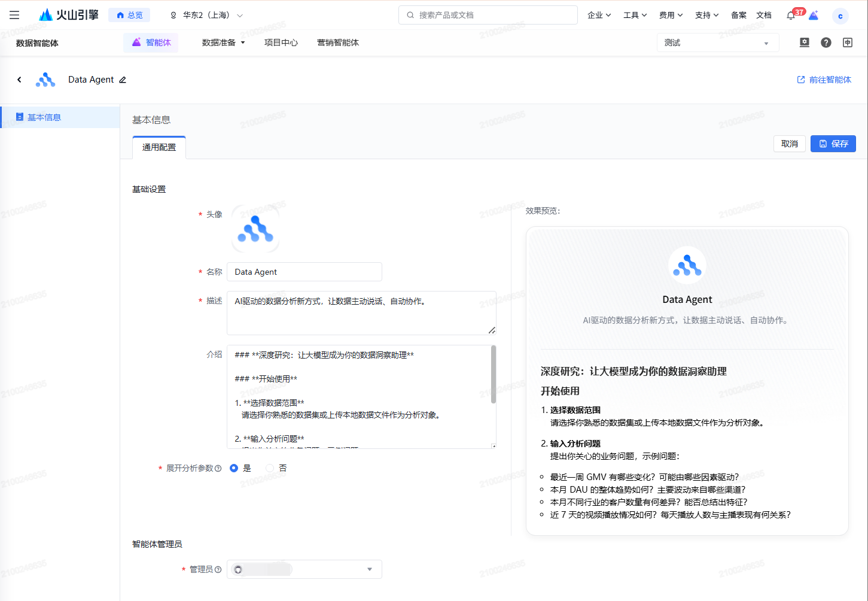Open the user avatar account menu

[x=840, y=16]
